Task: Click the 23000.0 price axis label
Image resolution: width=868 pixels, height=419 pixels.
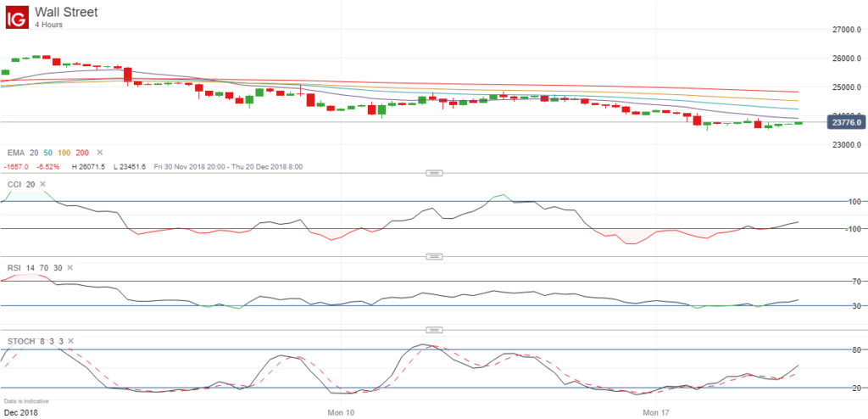Action: (849, 145)
